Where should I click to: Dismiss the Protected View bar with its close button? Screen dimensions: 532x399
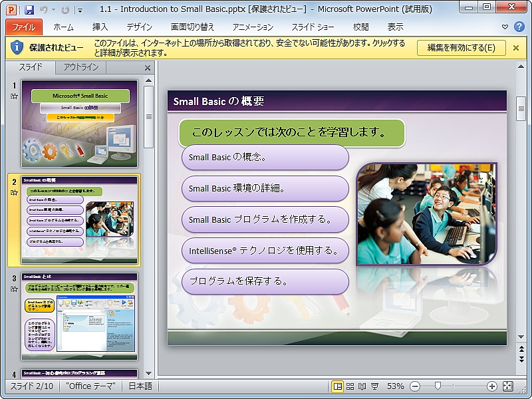tap(516, 48)
